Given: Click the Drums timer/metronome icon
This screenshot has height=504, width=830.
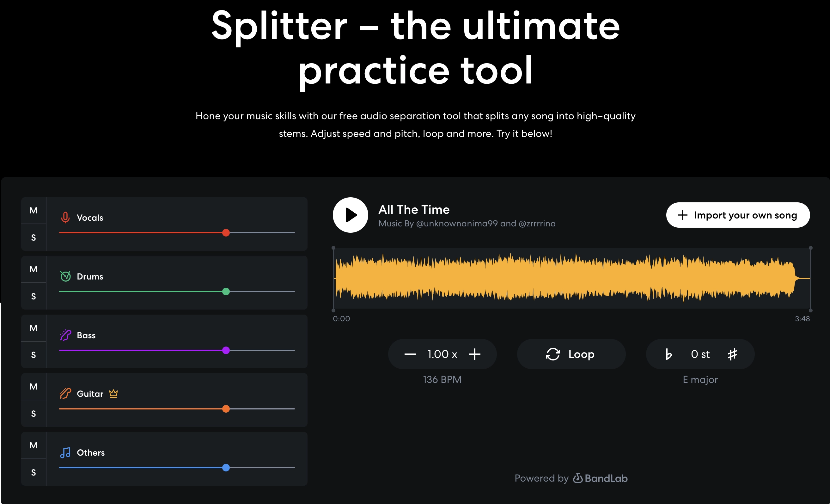Looking at the screenshot, I should (65, 275).
